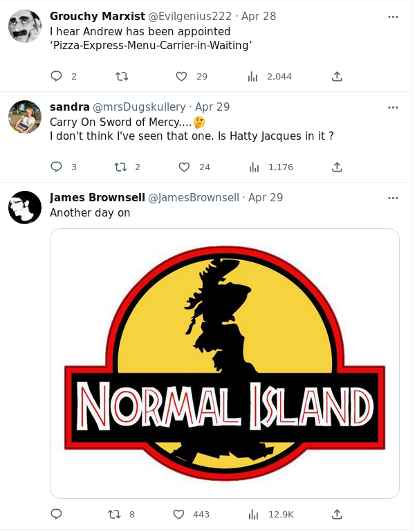Click James Brownsell's profile avatar

(25, 208)
